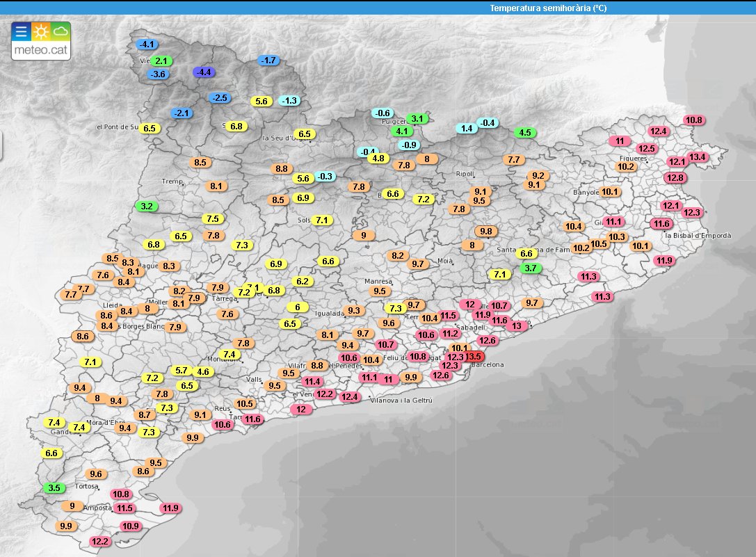756x557 pixels.
Task: Click the la Bisbal d'Empordà label
Action: tap(698, 235)
